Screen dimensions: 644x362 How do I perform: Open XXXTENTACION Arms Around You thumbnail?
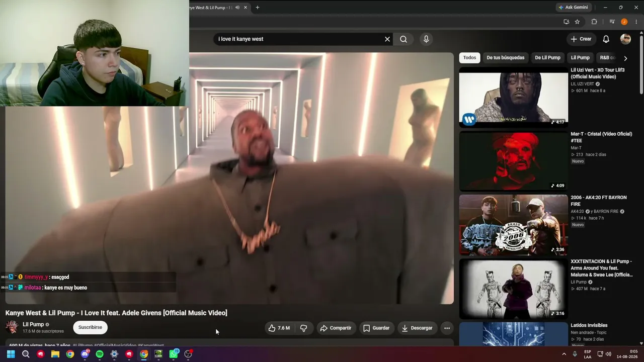(x=513, y=289)
